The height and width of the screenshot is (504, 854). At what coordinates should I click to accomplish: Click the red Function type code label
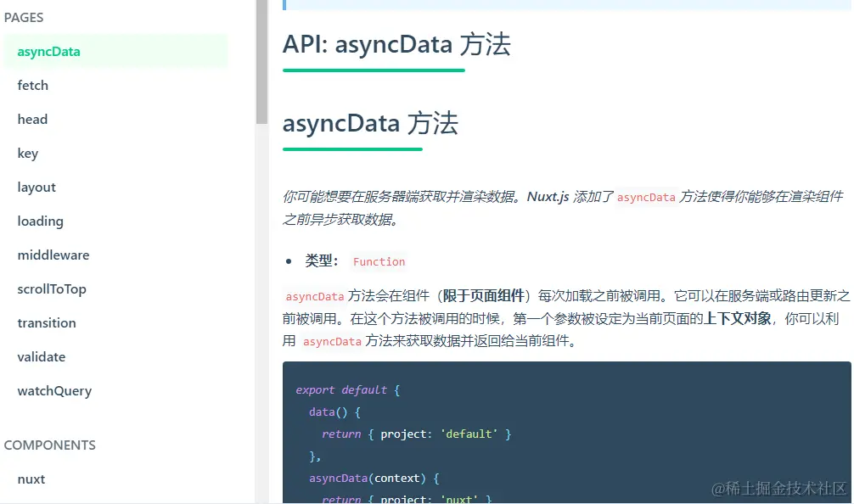point(379,262)
